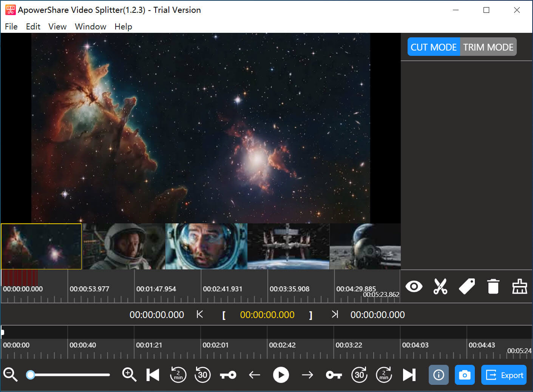Viewport: 533px width, 392px height.
Task: Switch to TRIM MODE
Action: 488,47
